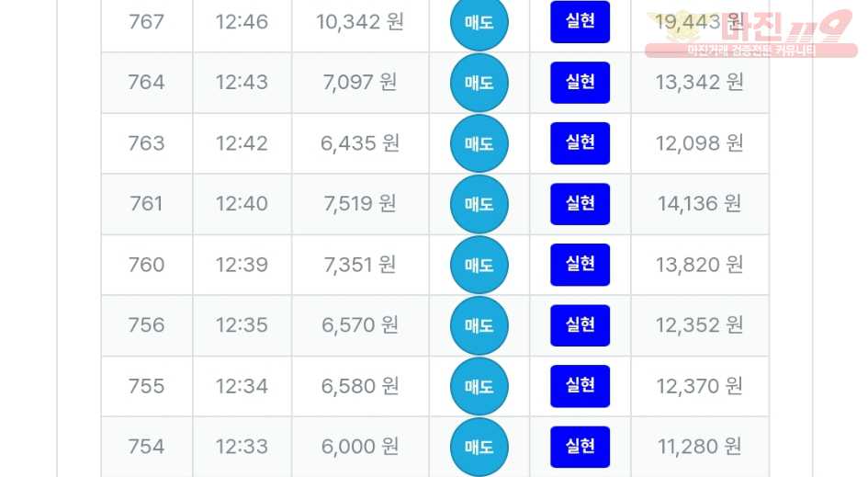
Task: Click the 매도 circle in row 764
Action: click(479, 83)
